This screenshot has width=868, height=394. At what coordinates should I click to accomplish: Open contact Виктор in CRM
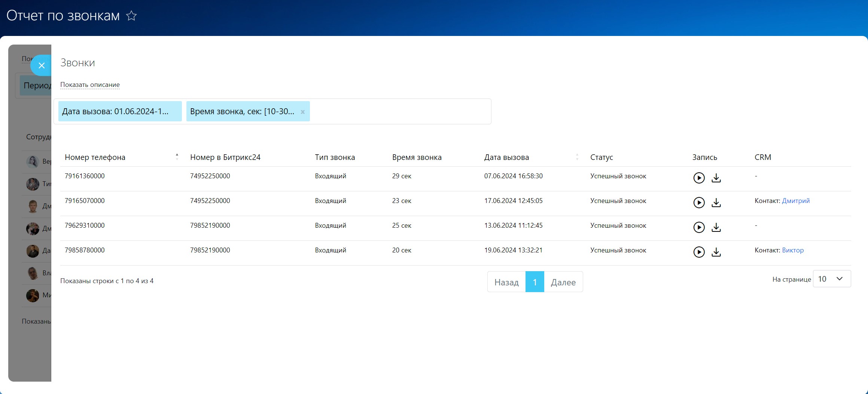(792, 250)
